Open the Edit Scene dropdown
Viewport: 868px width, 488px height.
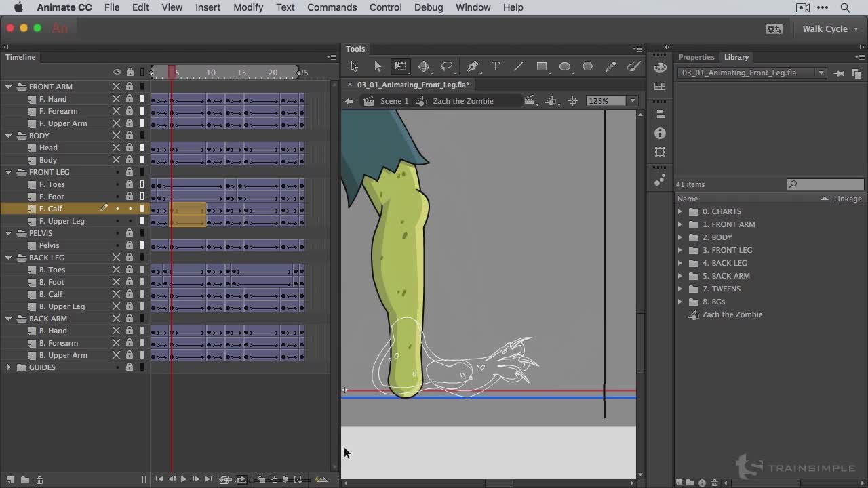point(530,101)
